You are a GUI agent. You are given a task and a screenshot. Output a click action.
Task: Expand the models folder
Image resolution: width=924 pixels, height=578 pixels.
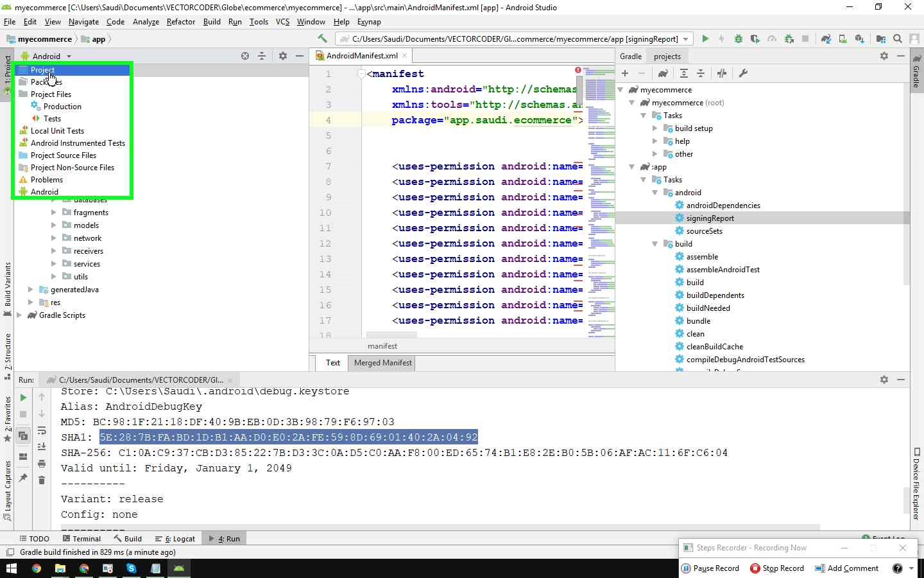click(x=54, y=225)
